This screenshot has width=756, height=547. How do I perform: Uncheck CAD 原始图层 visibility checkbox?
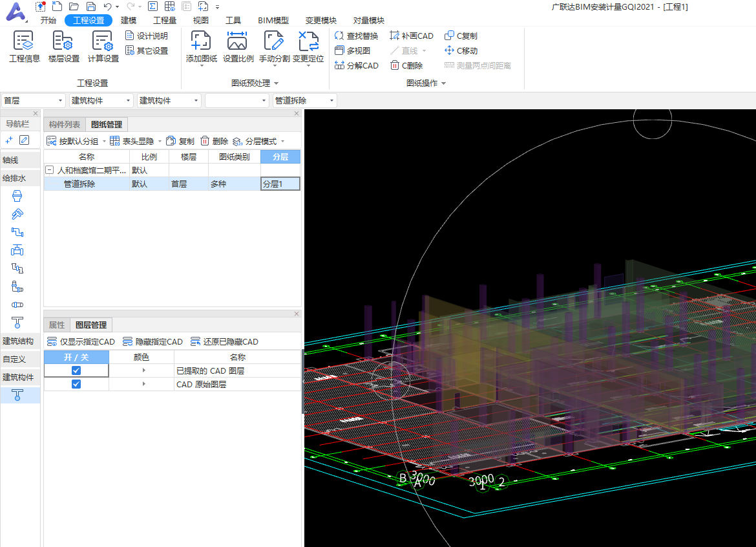[76, 384]
